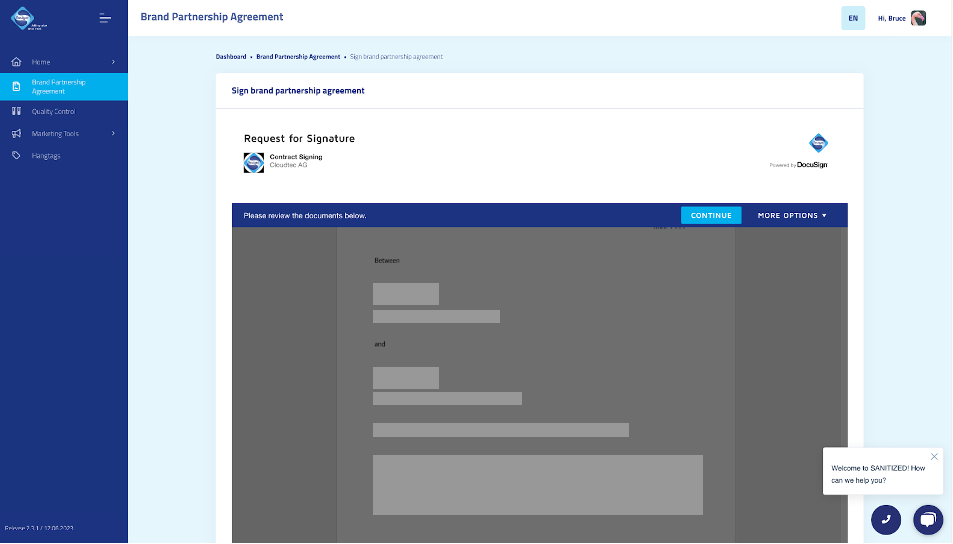Expand the Marketing Tools submenu chevron
This screenshot has width=953, height=544.
(x=113, y=134)
